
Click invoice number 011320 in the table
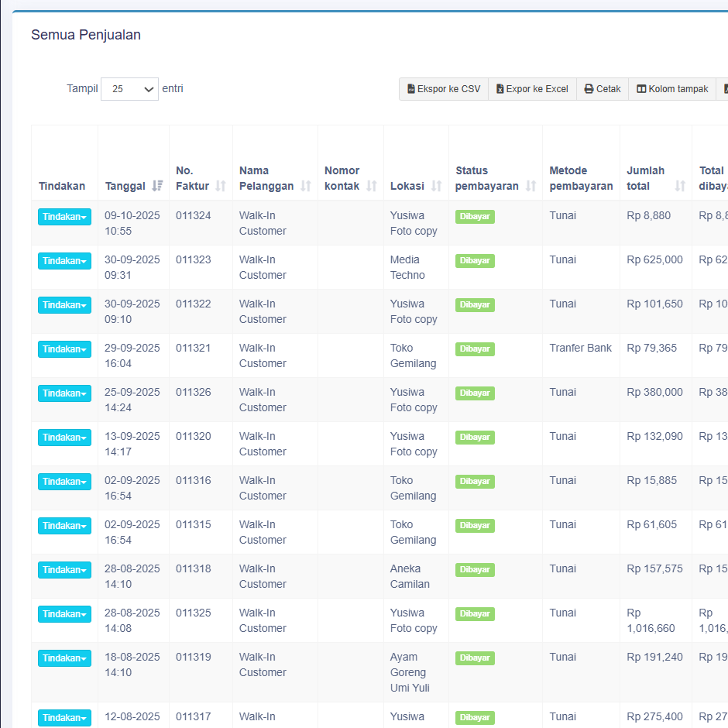(x=193, y=436)
